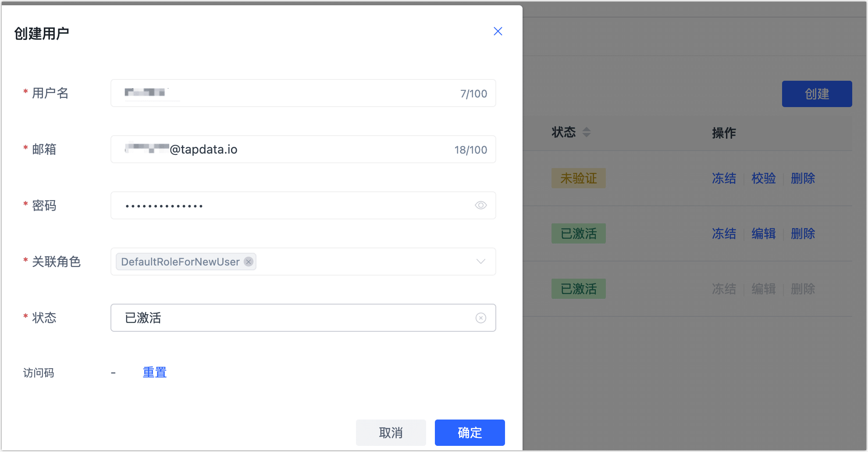Click the 创建 button in the background

pyautogui.click(x=817, y=94)
